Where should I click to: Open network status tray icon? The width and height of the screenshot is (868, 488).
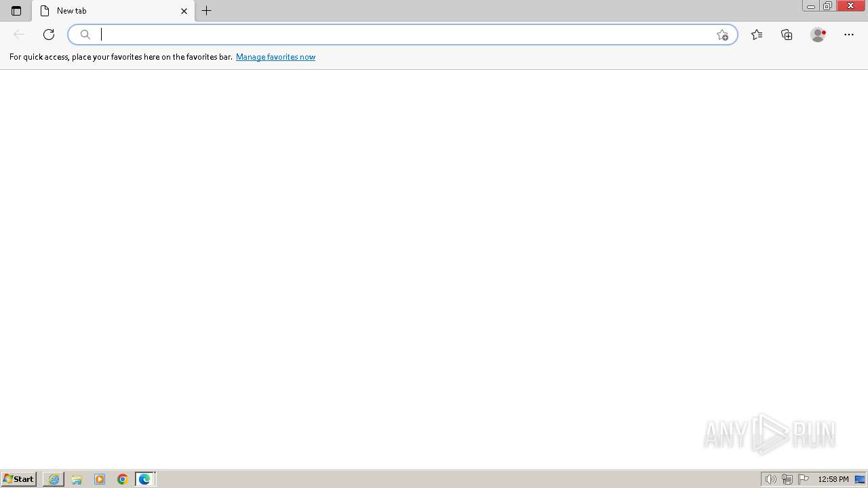click(787, 479)
